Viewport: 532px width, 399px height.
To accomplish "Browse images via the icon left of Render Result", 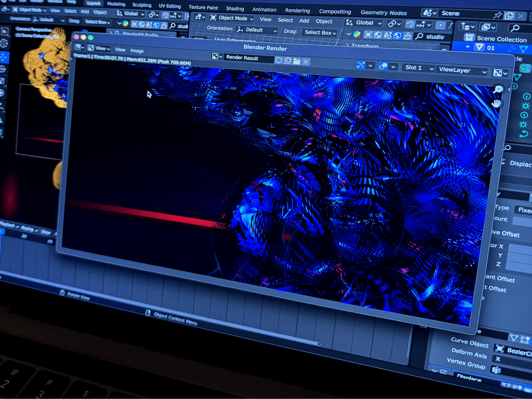I will [217, 57].
